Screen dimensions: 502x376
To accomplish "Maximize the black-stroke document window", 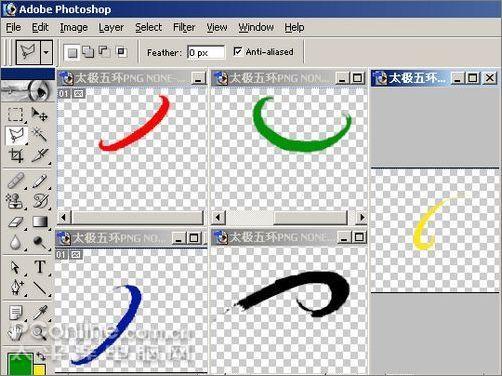I will pyautogui.click(x=359, y=237).
